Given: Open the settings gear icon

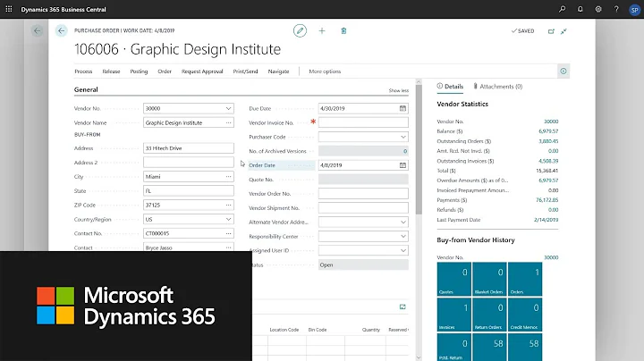Looking at the screenshot, I should click(598, 9).
